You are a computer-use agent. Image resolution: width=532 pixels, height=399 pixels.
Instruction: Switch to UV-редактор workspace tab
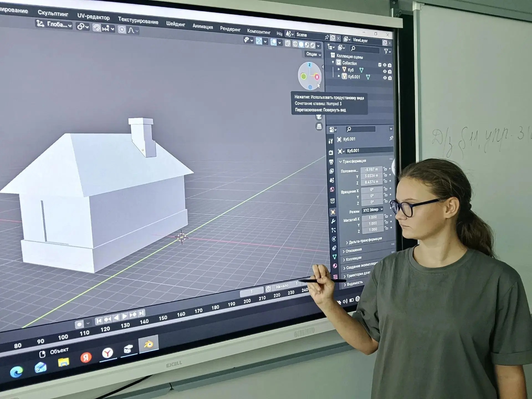click(93, 17)
